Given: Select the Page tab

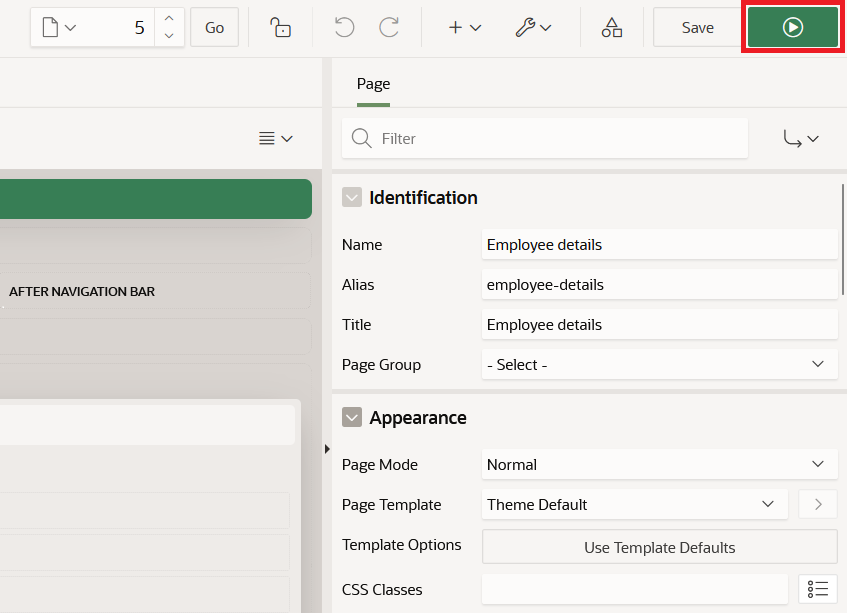Looking at the screenshot, I should 373,84.
